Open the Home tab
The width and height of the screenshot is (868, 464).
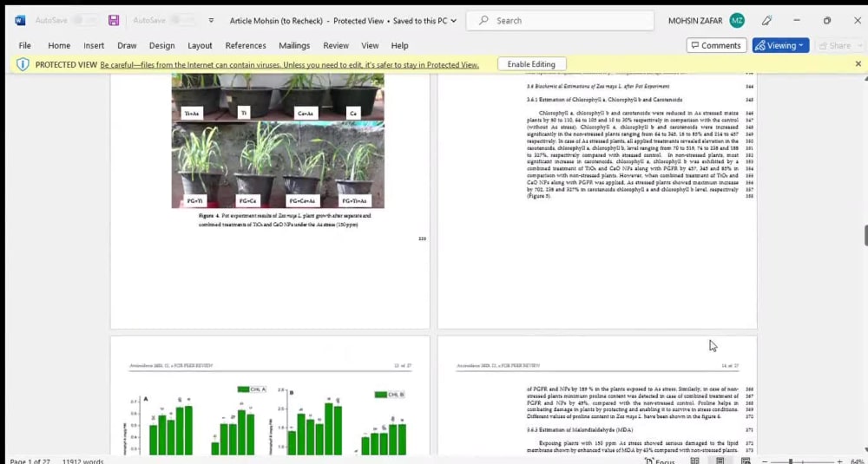pyautogui.click(x=59, y=45)
